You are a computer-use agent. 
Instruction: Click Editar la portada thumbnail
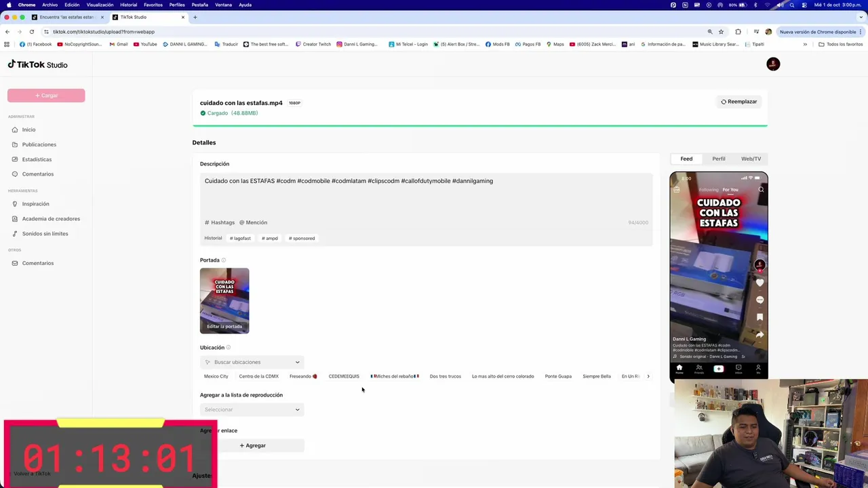point(224,301)
